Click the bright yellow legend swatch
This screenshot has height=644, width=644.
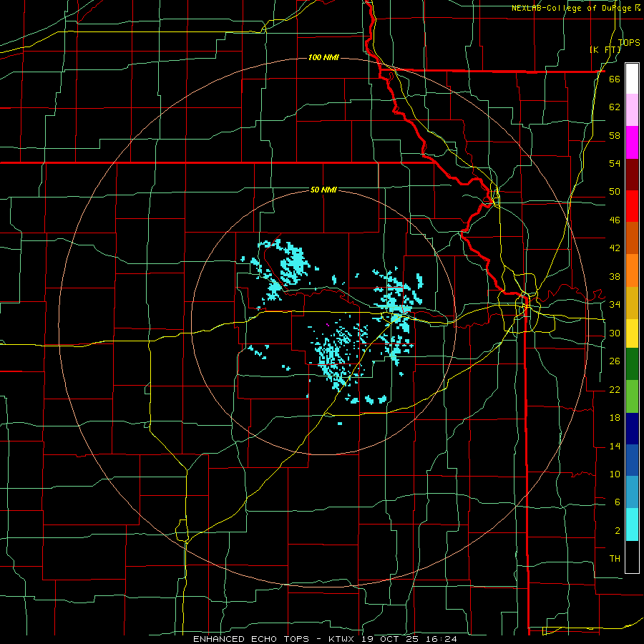point(632,333)
